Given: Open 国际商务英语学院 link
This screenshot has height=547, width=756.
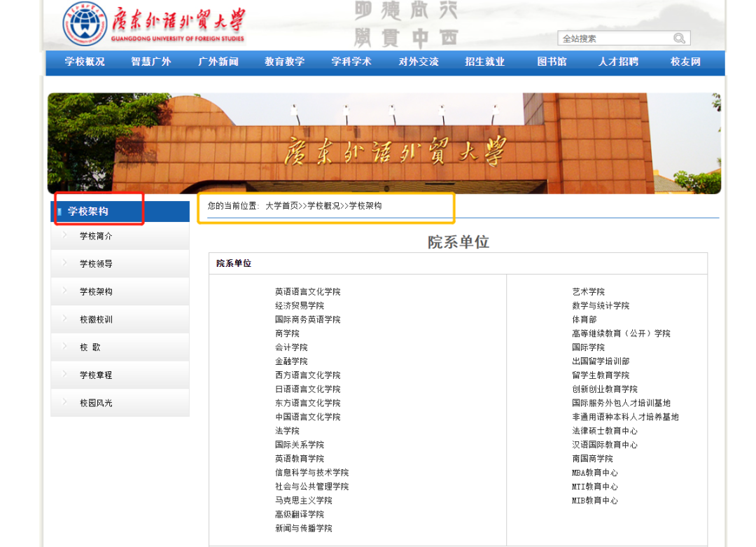Looking at the screenshot, I should pos(307,320).
